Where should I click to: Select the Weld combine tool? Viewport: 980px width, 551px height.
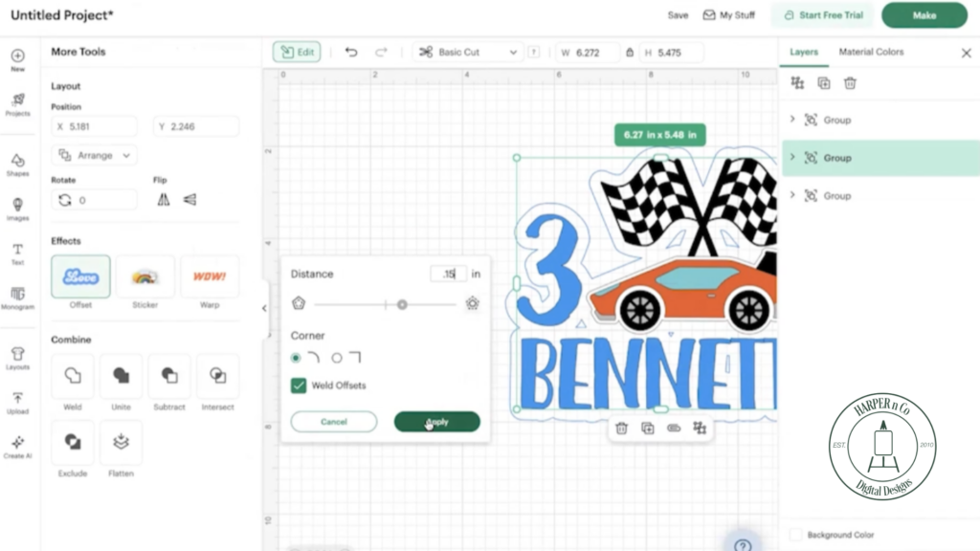pyautogui.click(x=73, y=377)
